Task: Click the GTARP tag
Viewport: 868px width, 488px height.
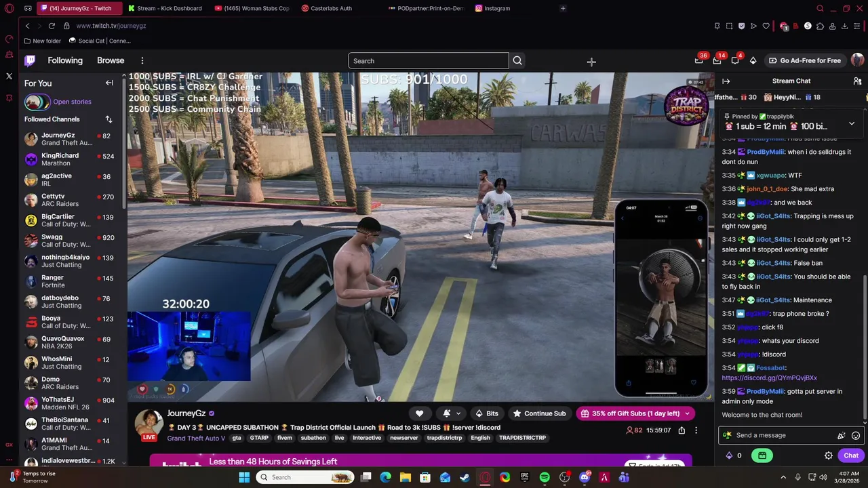Action: click(259, 439)
